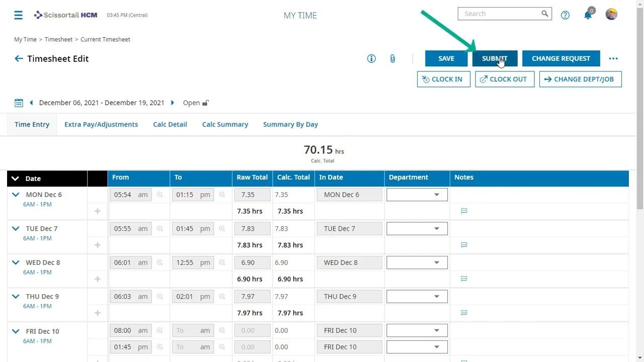Click the plus icon to add TUE Dec 7 entry
Viewport: 644px width, 362px height.
pyautogui.click(x=97, y=245)
